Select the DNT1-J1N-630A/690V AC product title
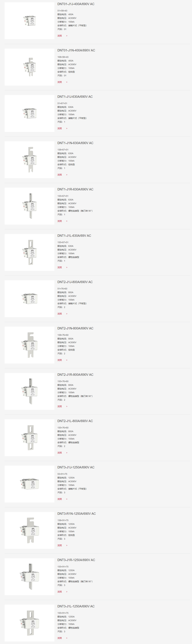Viewport: 192px width, 644px height. (75, 143)
